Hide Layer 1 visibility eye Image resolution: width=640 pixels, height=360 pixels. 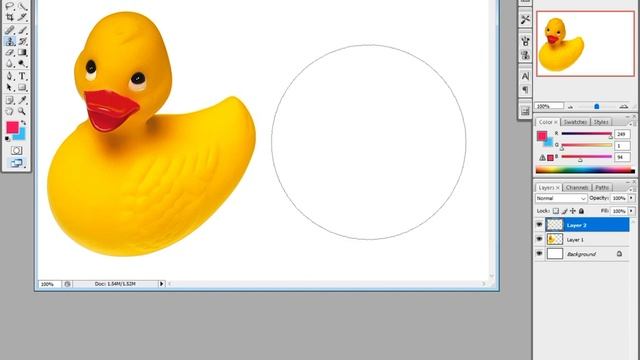click(x=539, y=239)
